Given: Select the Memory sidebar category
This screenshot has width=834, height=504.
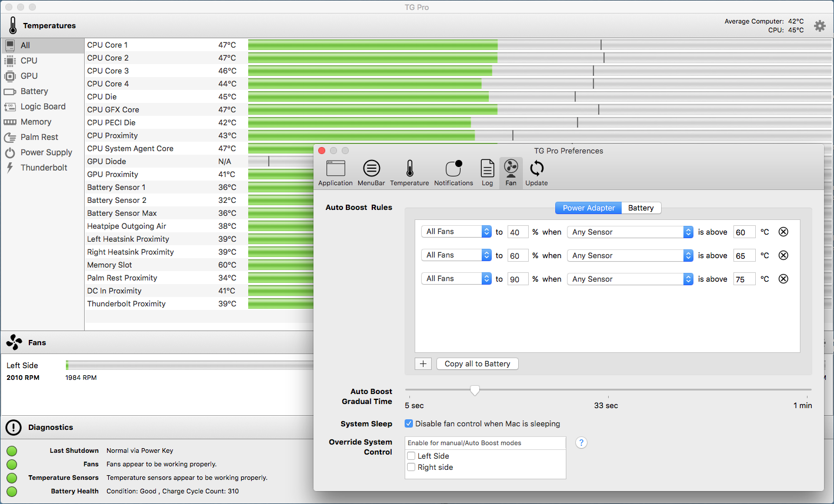Looking at the screenshot, I should [42, 122].
